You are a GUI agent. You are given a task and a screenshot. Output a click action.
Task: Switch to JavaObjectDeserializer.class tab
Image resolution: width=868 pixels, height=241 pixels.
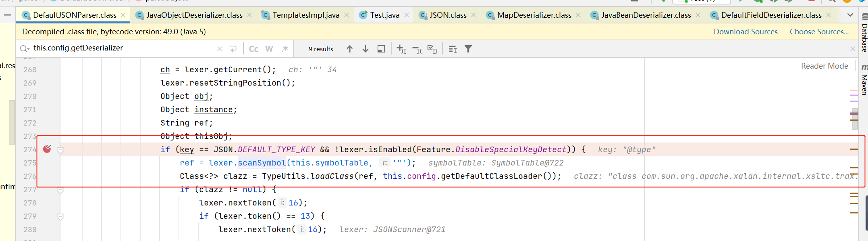click(x=195, y=15)
